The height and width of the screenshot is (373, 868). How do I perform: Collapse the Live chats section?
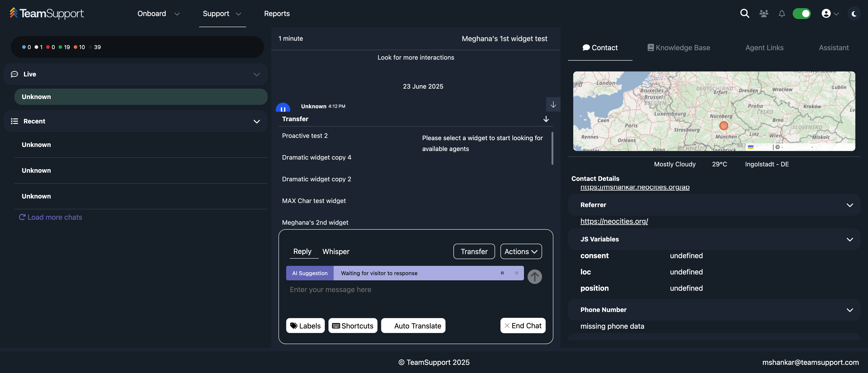(257, 74)
